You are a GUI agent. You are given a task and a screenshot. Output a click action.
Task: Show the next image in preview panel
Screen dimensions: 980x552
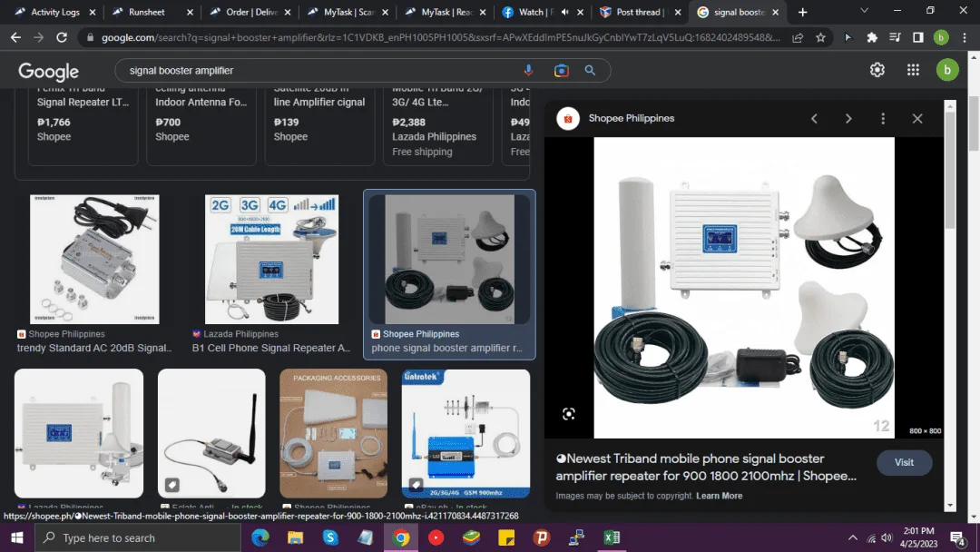click(x=848, y=118)
